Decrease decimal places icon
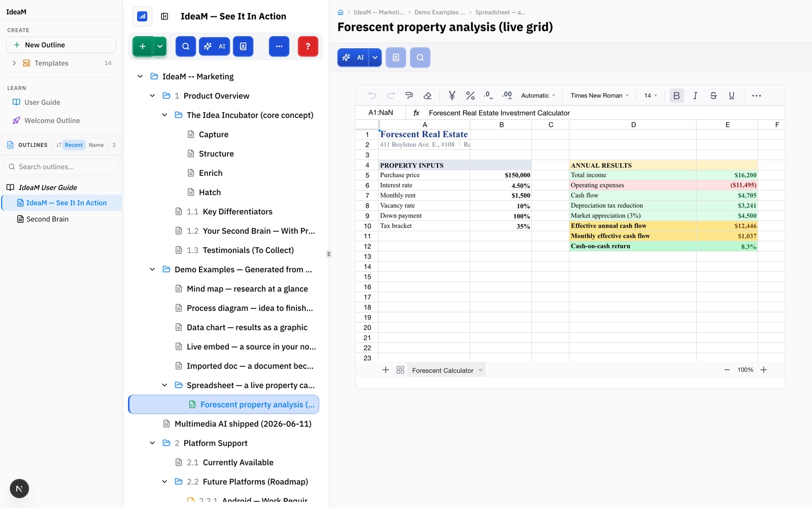 pyautogui.click(x=488, y=96)
